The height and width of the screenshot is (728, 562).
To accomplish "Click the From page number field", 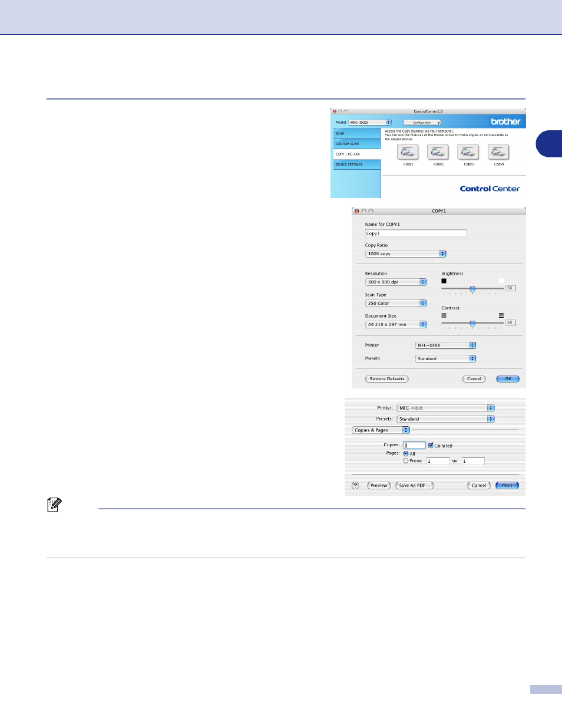I will point(438,461).
